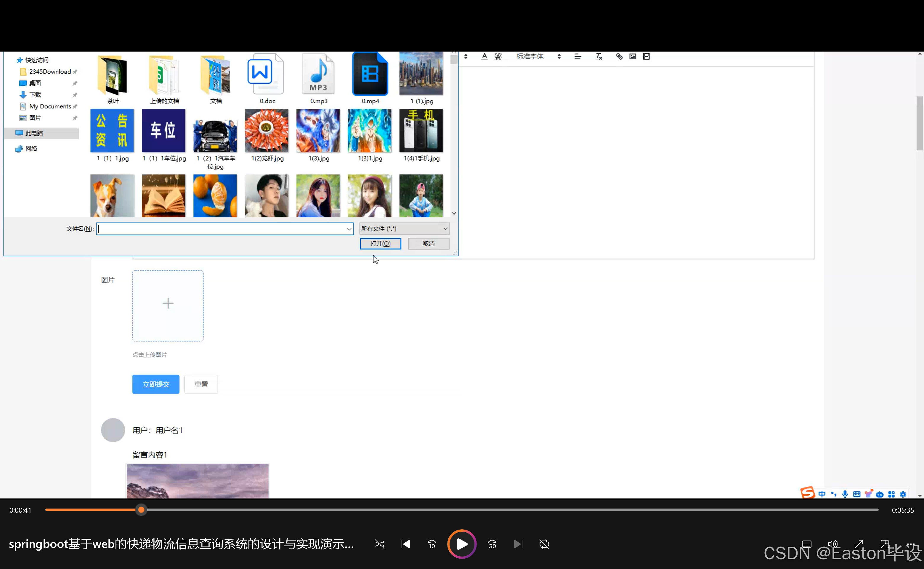The height and width of the screenshot is (569, 924).
Task: Open the volume control
Action: (832, 544)
